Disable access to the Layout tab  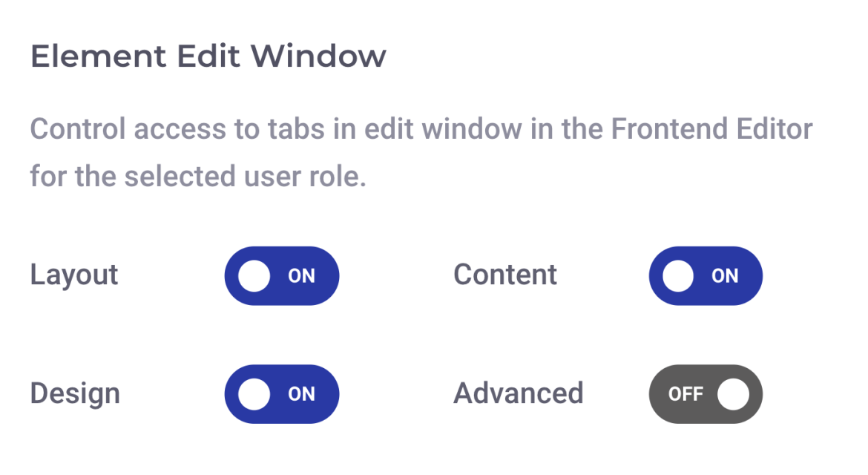[x=282, y=275]
